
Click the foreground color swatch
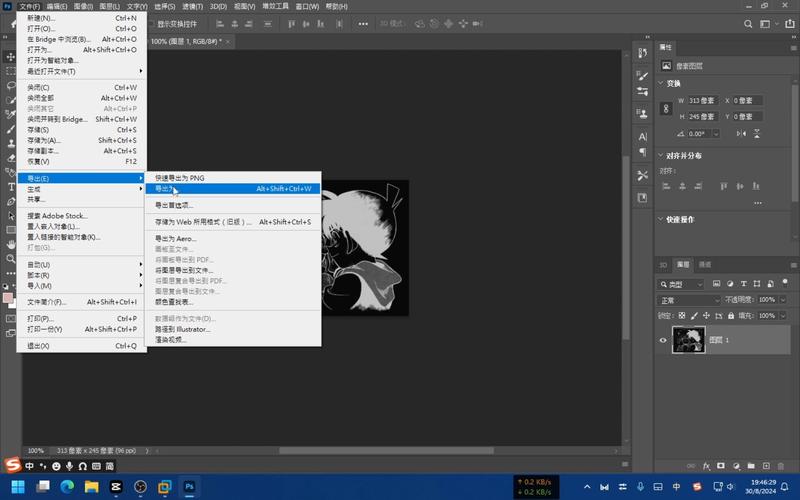[7, 297]
